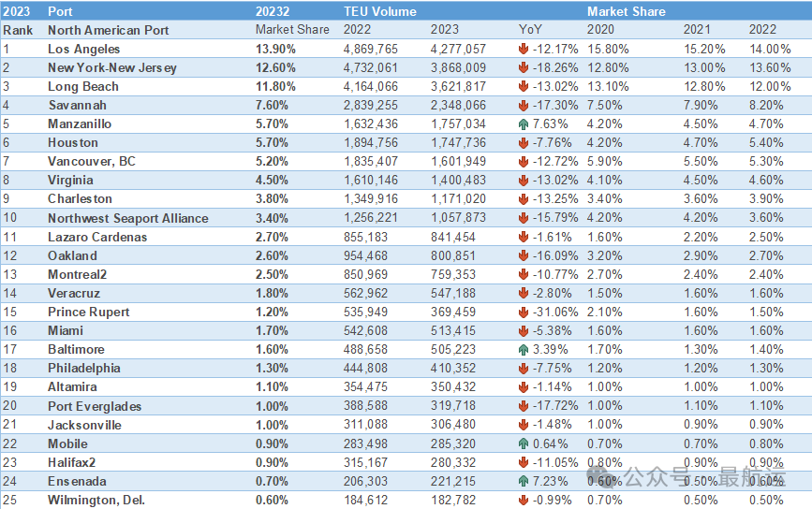This screenshot has width=812, height=509.
Task: Click Los Angeles 2022 TEU value 4,869,765
Action: tap(371, 50)
